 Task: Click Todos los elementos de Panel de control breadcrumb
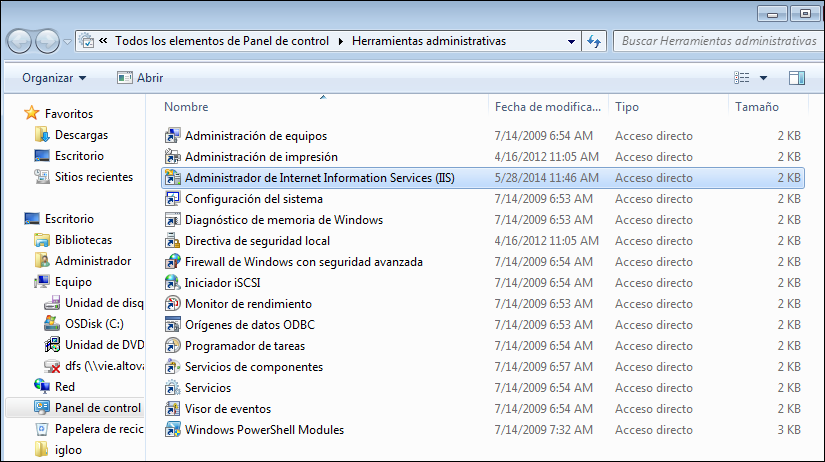point(222,41)
